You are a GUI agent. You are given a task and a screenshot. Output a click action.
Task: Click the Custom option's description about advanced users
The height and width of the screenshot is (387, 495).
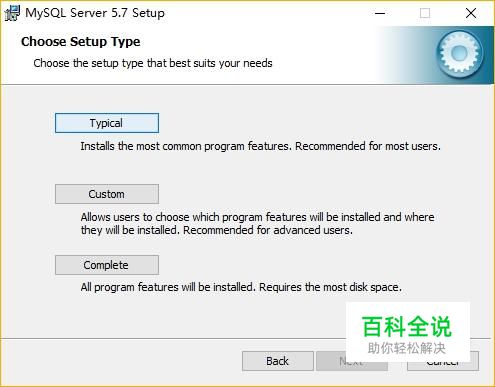[257, 224]
